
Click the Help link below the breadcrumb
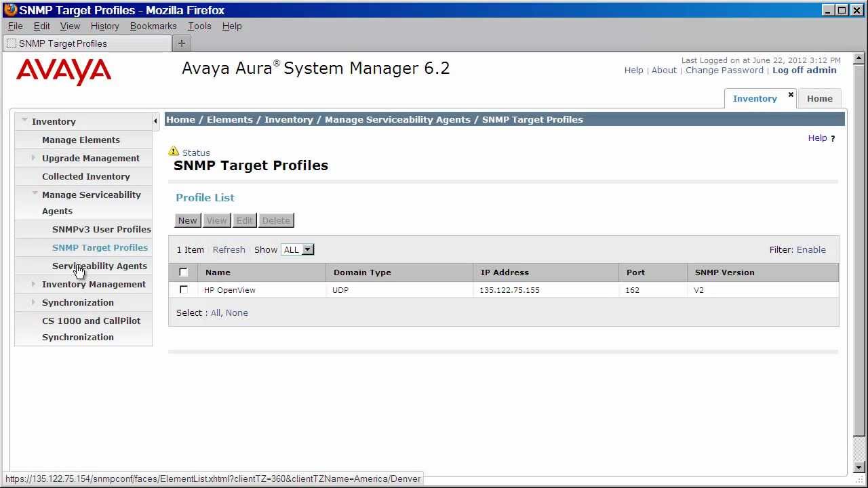(x=817, y=138)
